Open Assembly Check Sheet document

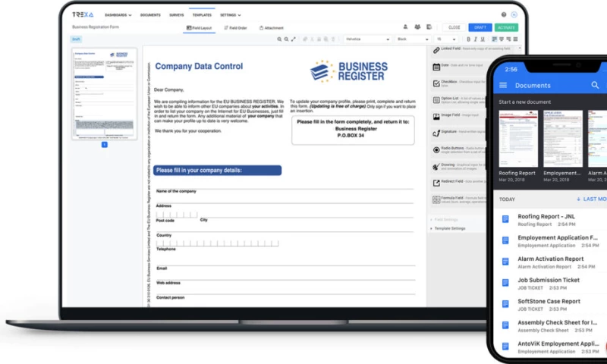(552, 326)
